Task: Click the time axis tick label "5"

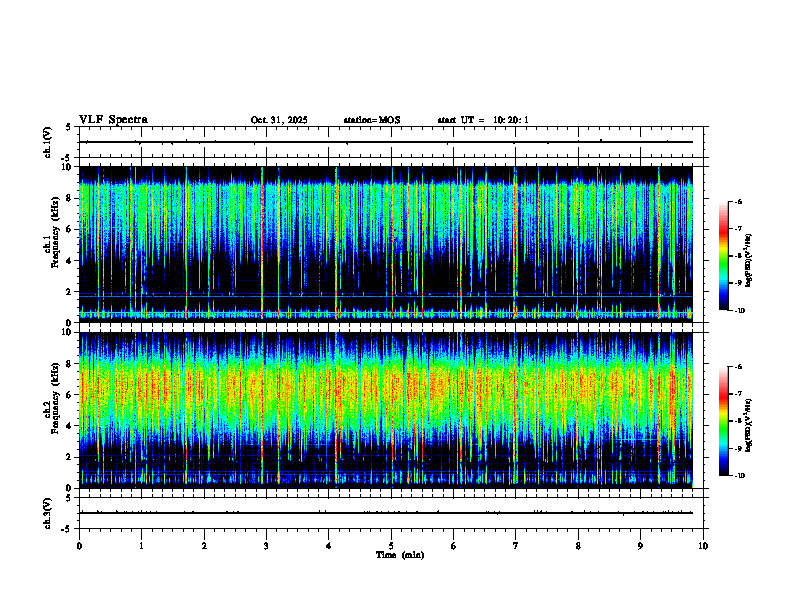Action: 391,546
